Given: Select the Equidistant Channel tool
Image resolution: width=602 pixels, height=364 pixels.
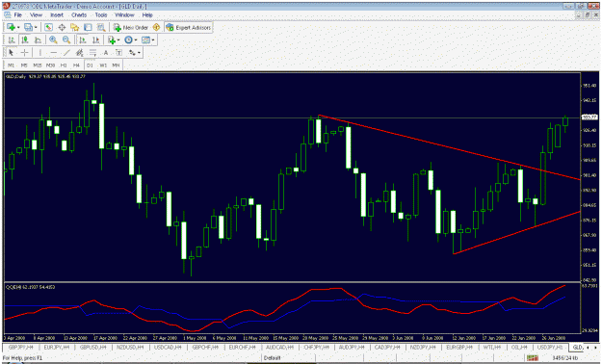Looking at the screenshot, I should [x=80, y=53].
